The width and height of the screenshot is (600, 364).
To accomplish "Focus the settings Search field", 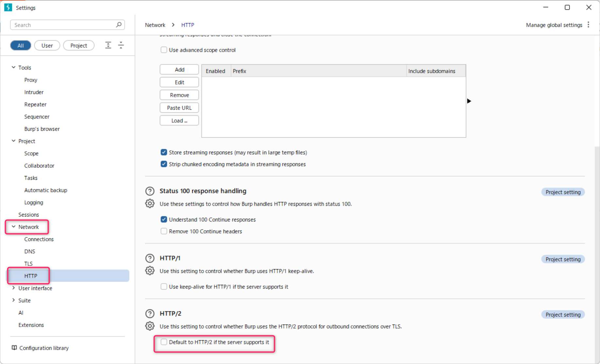I will coord(64,25).
